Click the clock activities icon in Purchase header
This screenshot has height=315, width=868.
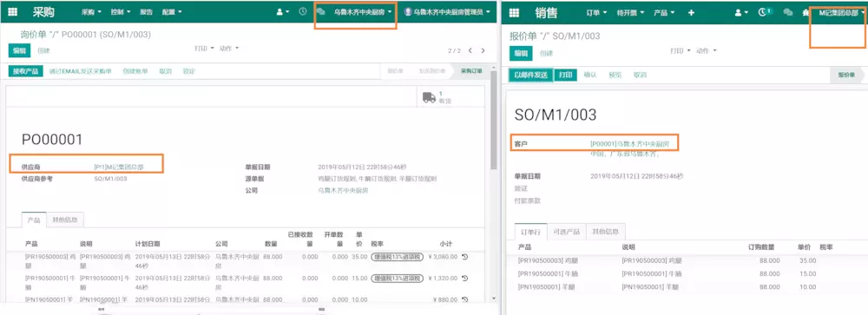coord(303,11)
